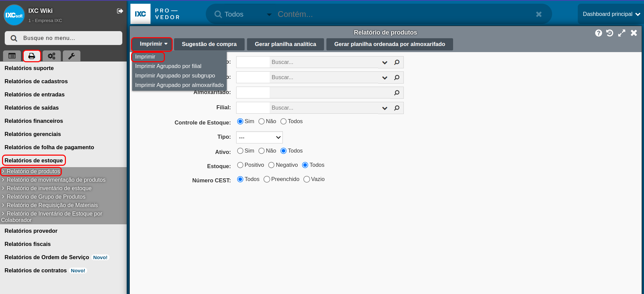Open the Imprimir dropdown button

[152, 44]
